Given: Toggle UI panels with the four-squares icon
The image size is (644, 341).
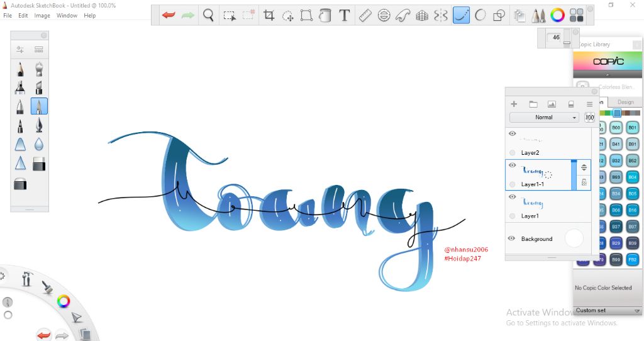Looking at the screenshot, I should click(x=577, y=16).
